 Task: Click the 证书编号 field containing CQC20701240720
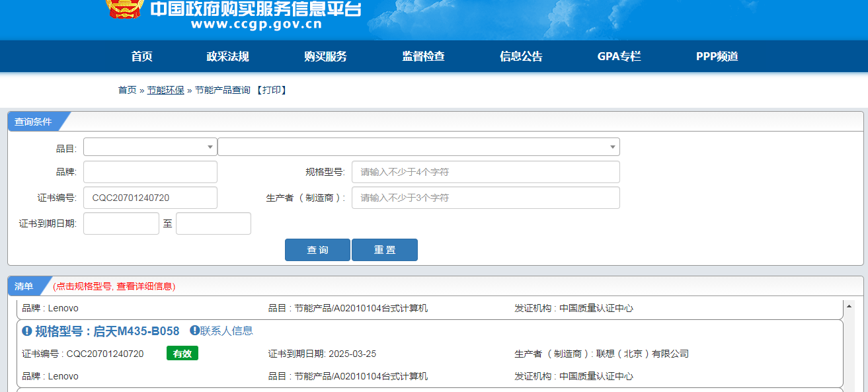click(150, 198)
